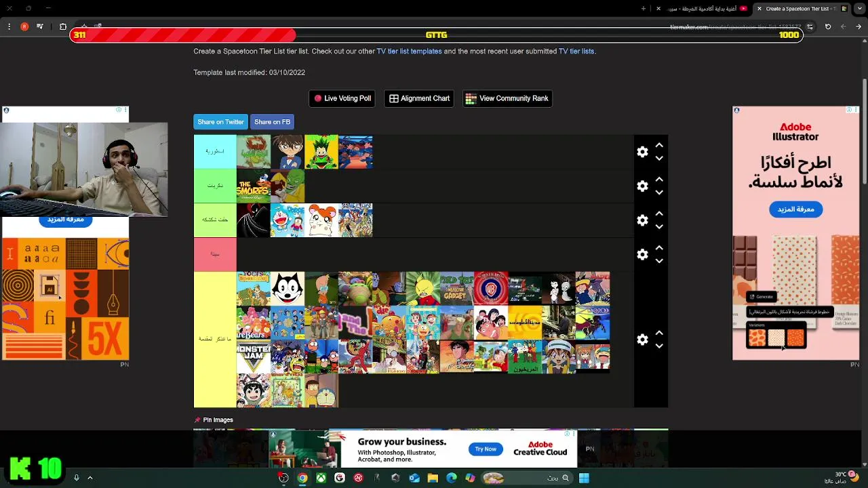Move the yellow bottom tier down
This screenshot has height=488, width=868.
pos(659,346)
